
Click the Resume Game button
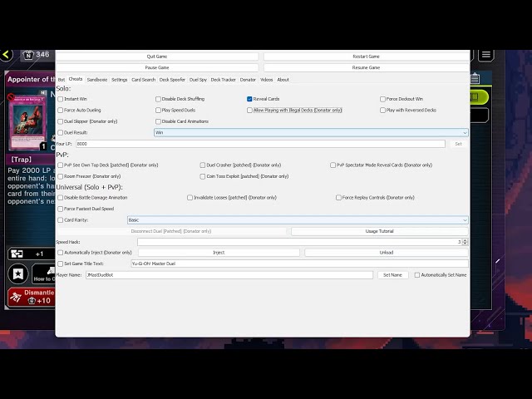[x=366, y=67]
